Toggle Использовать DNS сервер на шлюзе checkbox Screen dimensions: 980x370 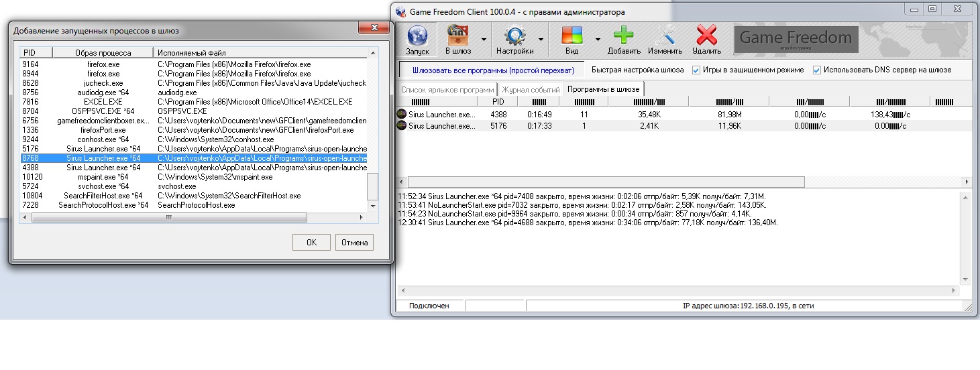[817, 70]
